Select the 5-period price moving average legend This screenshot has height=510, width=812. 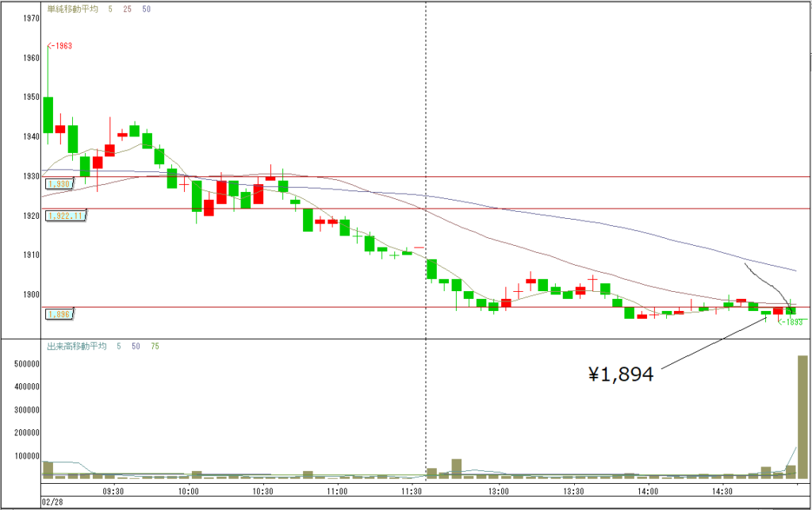[x=110, y=10]
